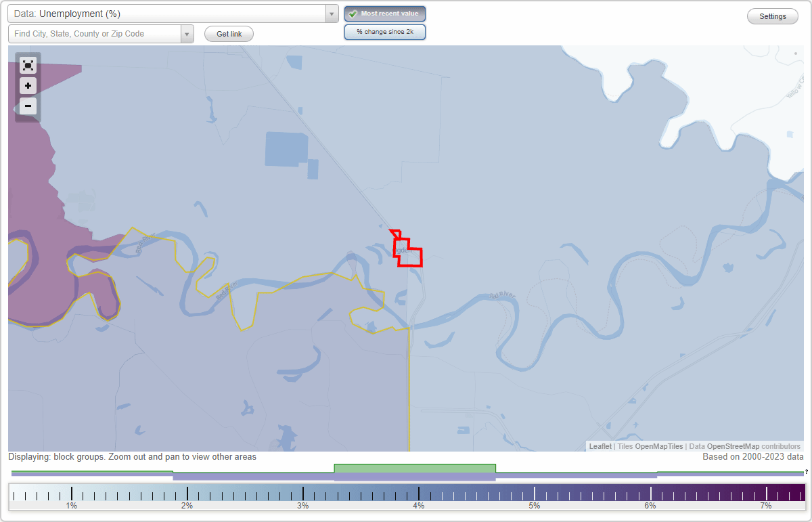Open the Leaflet attribution link
The width and height of the screenshot is (812, 522).
(600, 446)
